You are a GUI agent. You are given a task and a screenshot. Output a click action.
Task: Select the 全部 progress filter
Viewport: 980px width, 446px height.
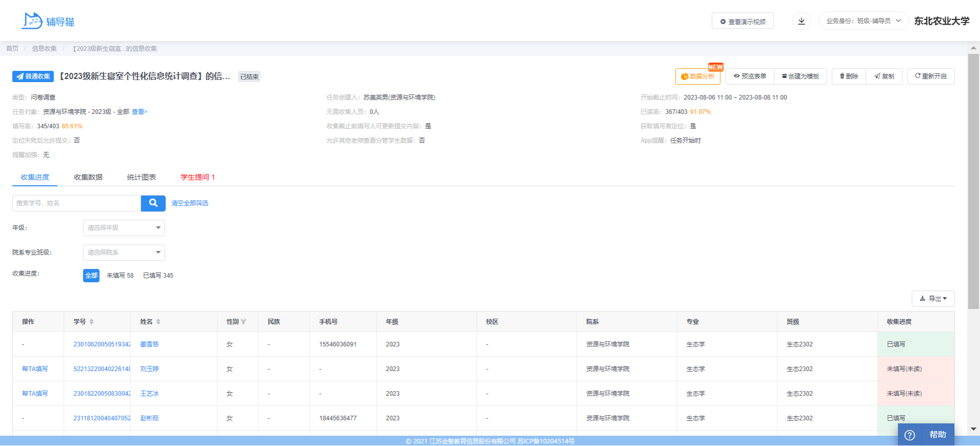pyautogui.click(x=91, y=276)
